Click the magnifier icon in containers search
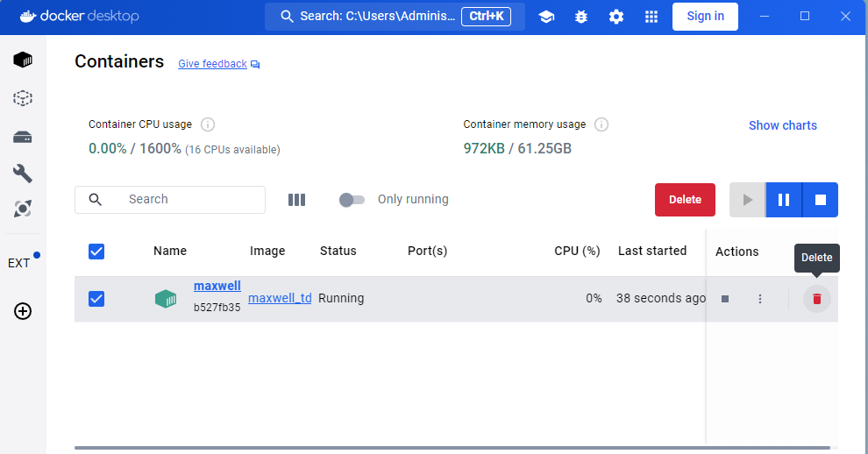The height and width of the screenshot is (454, 868). click(96, 199)
